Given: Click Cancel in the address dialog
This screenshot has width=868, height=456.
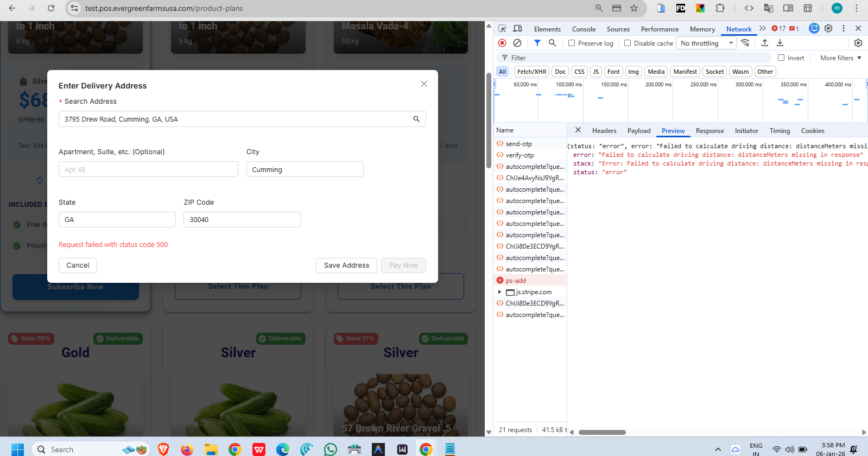Looking at the screenshot, I should pyautogui.click(x=78, y=265).
